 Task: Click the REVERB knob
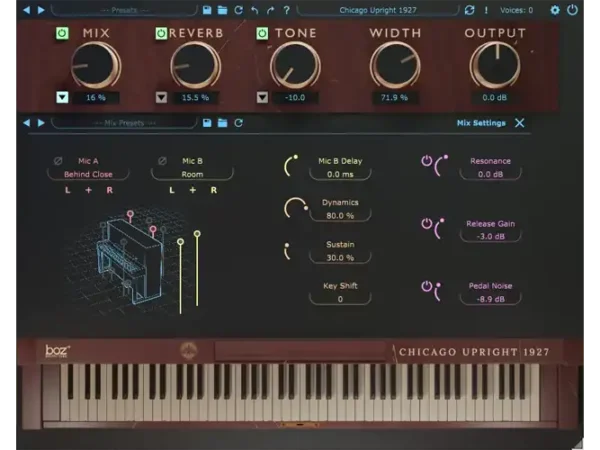[195, 65]
